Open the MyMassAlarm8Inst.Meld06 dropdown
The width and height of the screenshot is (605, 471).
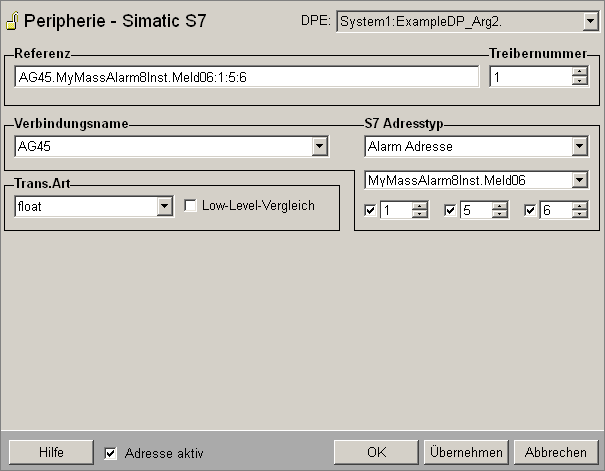[x=579, y=181]
